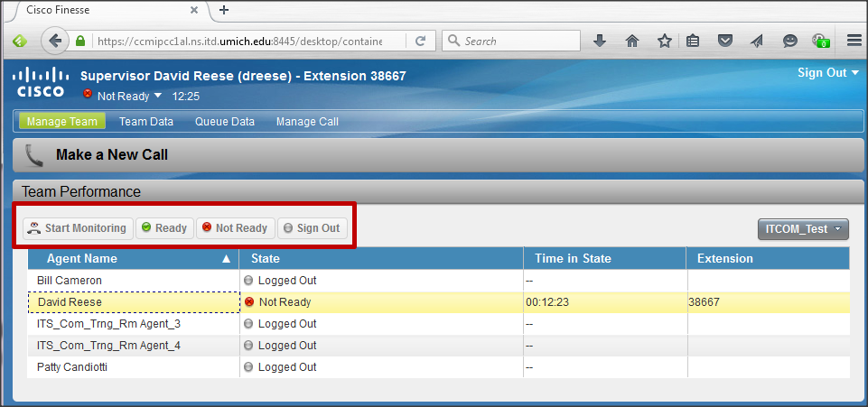This screenshot has height=407, width=868.
Task: Click the 00:12:23 time in state cell
Action: [x=605, y=302]
